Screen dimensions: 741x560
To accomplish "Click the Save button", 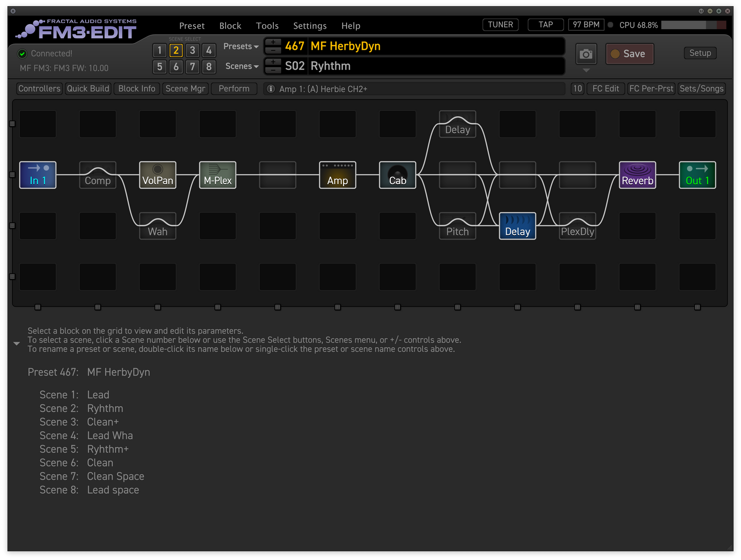I will pyautogui.click(x=630, y=53).
